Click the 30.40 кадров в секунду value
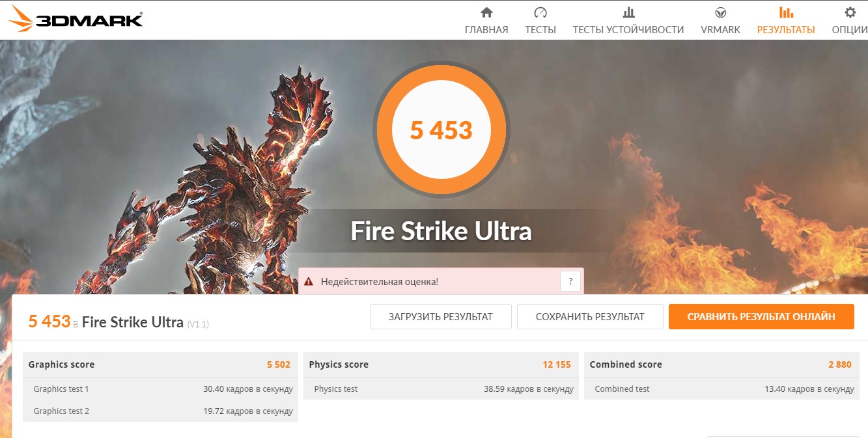Image resolution: width=868 pixels, height=438 pixels. [248, 389]
